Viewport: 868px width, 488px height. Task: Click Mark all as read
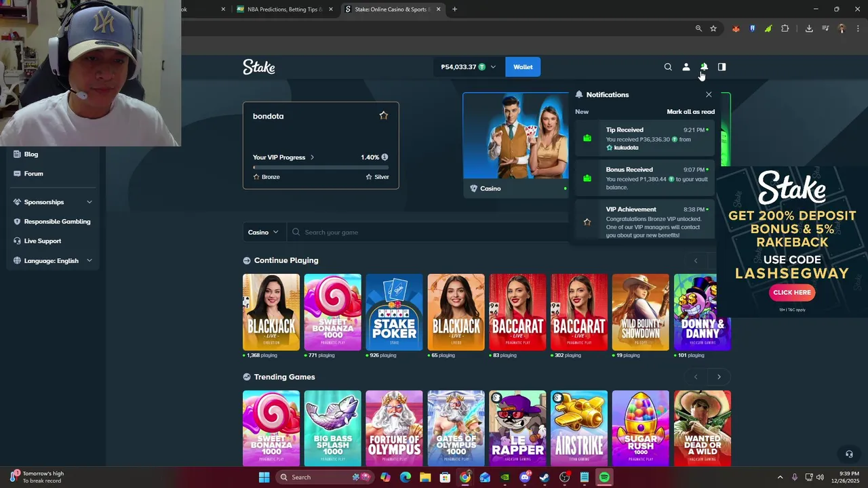tap(690, 112)
